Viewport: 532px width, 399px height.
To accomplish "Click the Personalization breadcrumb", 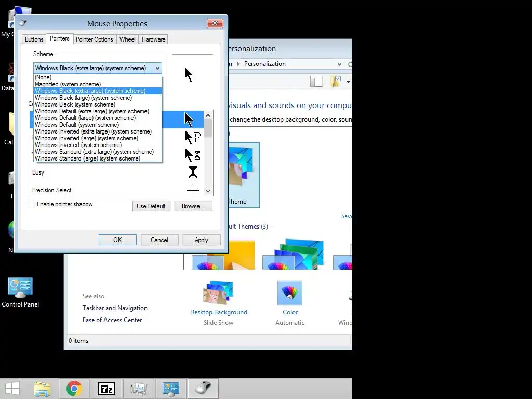I will point(265,64).
